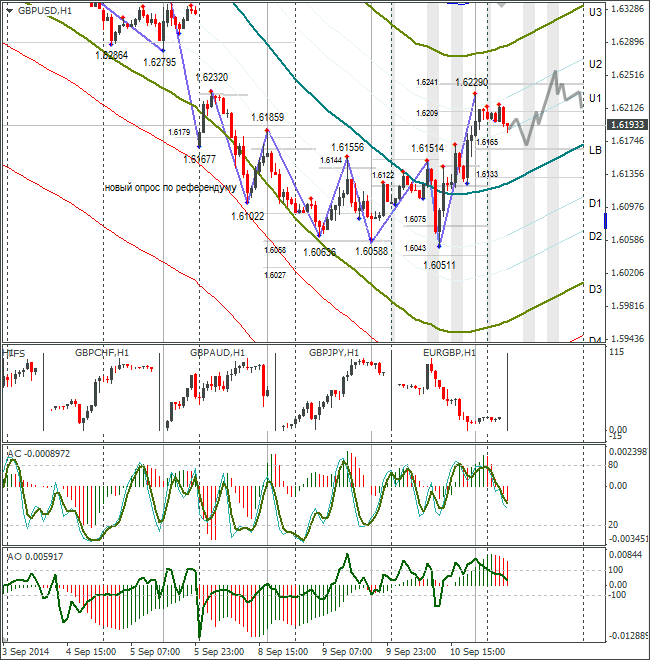Image resolution: width=650 pixels, height=660 pixels.
Task: Select the LB level label
Action: click(595, 150)
